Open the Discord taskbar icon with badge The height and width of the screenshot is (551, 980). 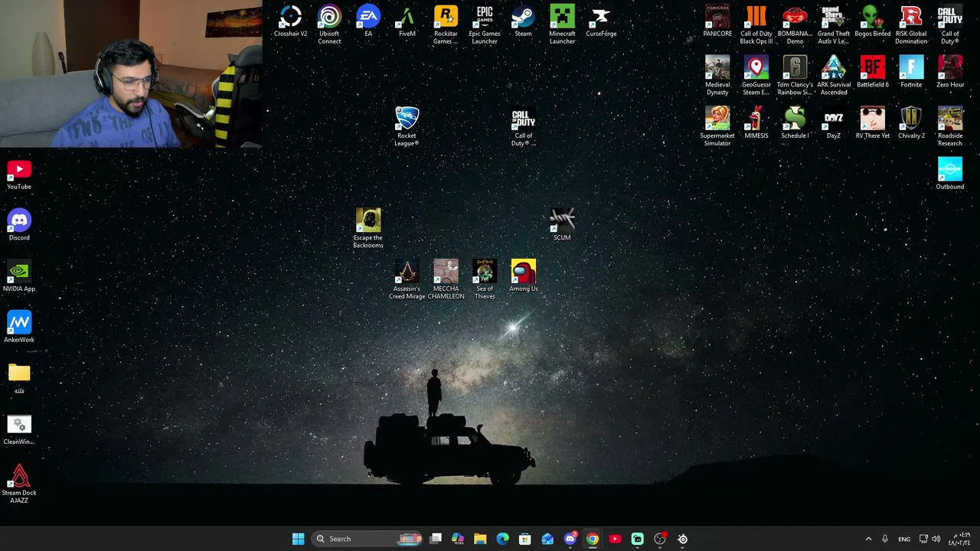point(570,539)
